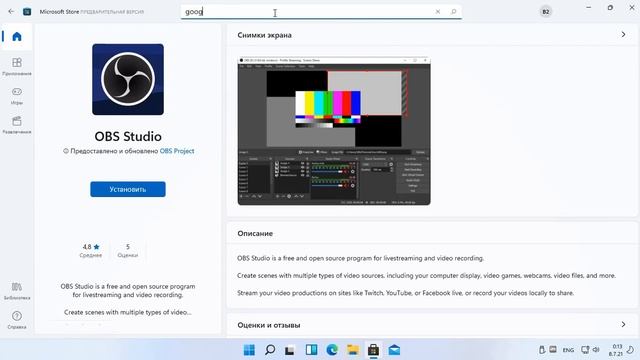Open the Windows Start menu
The width and height of the screenshot is (640, 360).
[x=249, y=350]
